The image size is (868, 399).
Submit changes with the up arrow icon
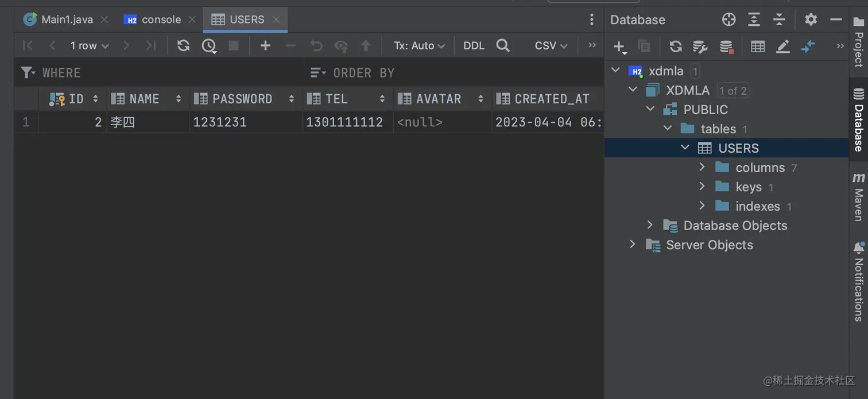tap(366, 45)
